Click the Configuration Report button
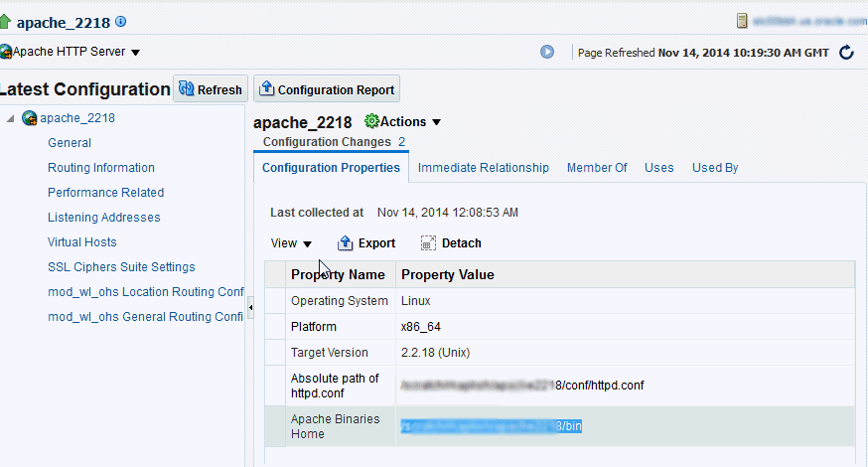The height and width of the screenshot is (467, 868). click(x=327, y=89)
